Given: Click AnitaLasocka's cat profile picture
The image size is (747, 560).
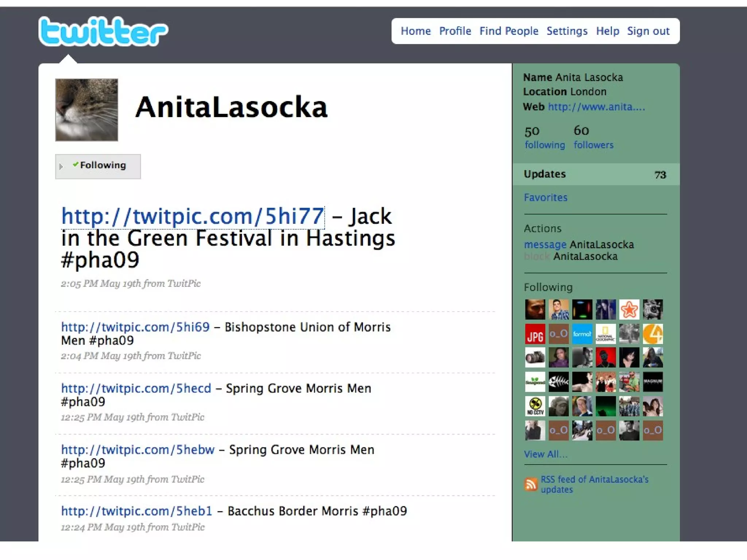Looking at the screenshot, I should (86, 110).
